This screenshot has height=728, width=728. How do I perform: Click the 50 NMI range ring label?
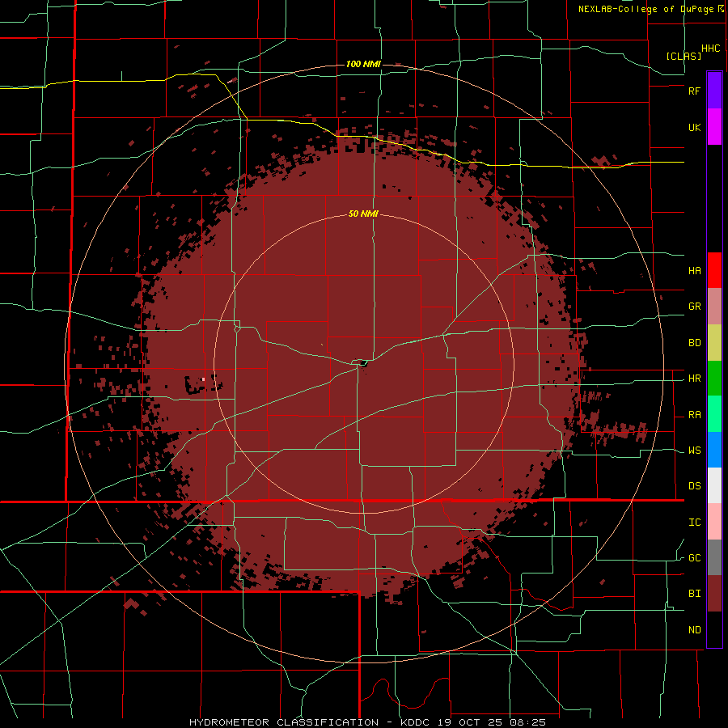[363, 214]
